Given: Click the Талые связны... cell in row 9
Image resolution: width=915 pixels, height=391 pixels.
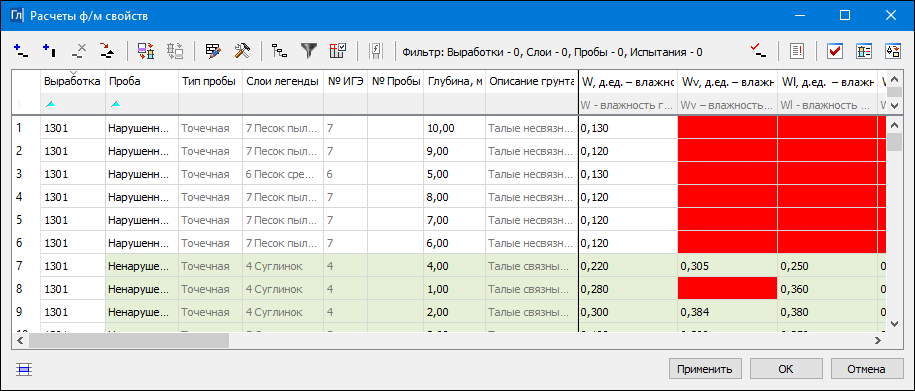Looking at the screenshot, I should [x=531, y=311].
